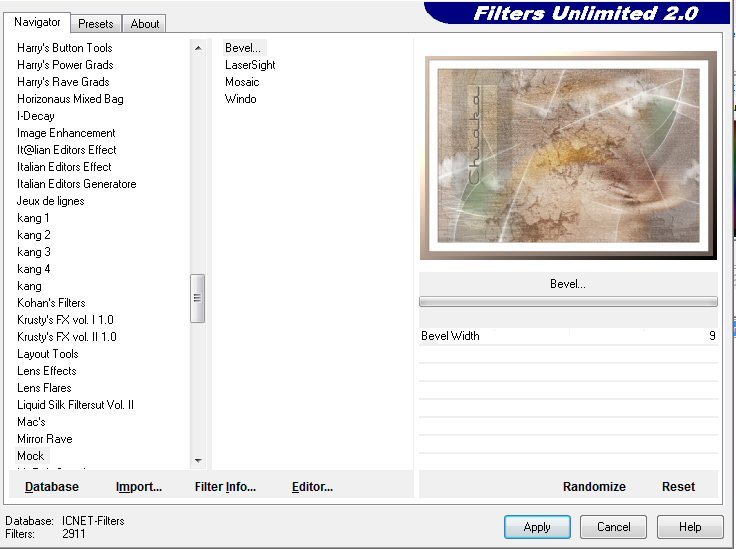Open the About tab
Image resolution: width=736 pixels, height=549 pixels.
[145, 23]
